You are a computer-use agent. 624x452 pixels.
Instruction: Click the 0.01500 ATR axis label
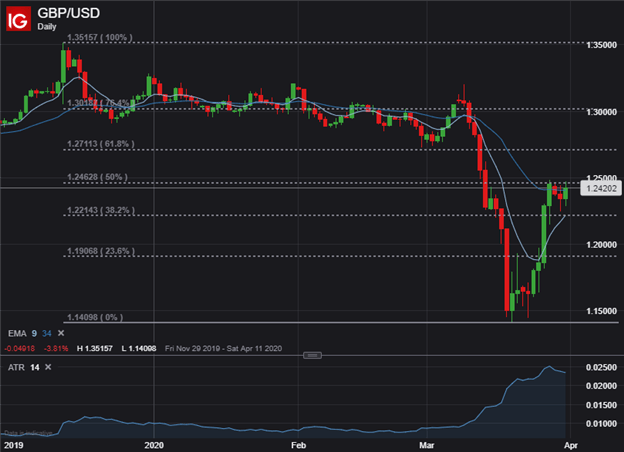601,405
